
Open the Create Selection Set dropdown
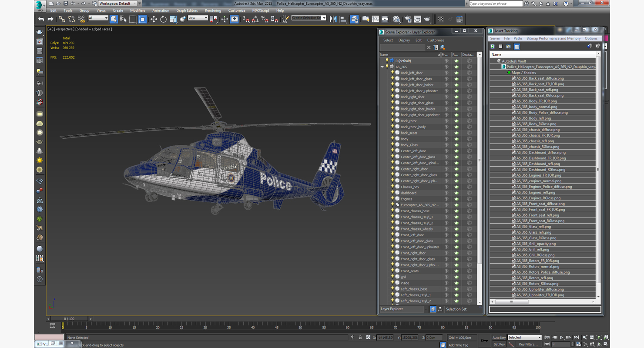(x=309, y=18)
